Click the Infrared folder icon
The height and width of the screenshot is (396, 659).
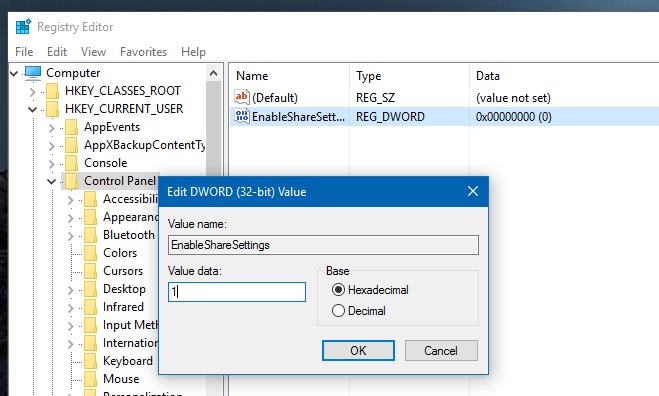[90, 308]
